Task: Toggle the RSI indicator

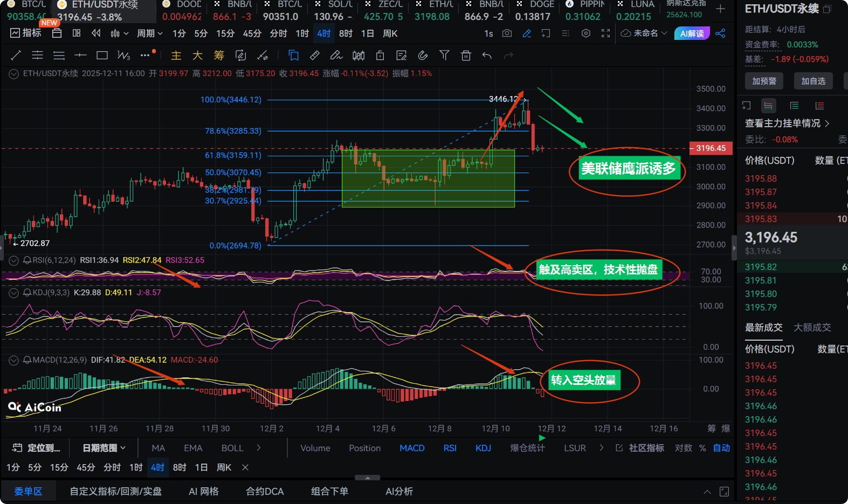Action: (450, 448)
